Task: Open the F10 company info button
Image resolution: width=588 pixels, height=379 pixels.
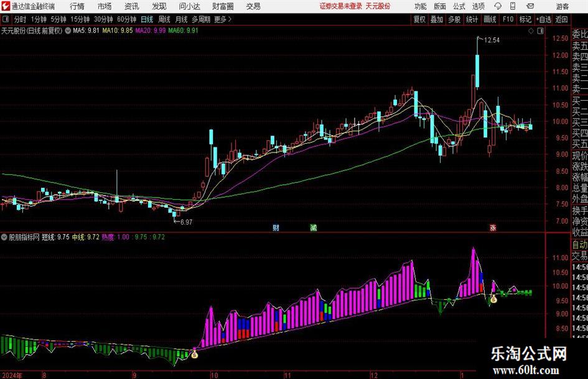Action: pyautogui.click(x=508, y=19)
